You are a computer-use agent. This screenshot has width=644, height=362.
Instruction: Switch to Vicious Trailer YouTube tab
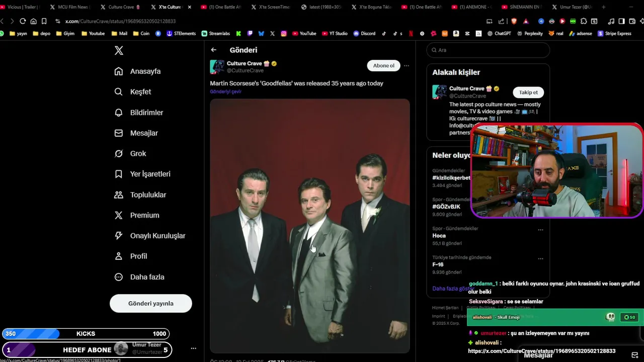(20, 7)
